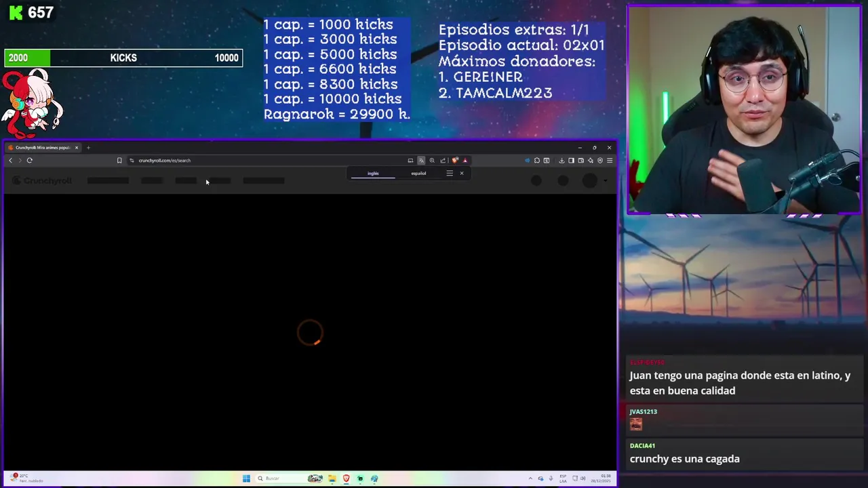
Task: Go back with the browser back arrow
Action: [x=10, y=161]
